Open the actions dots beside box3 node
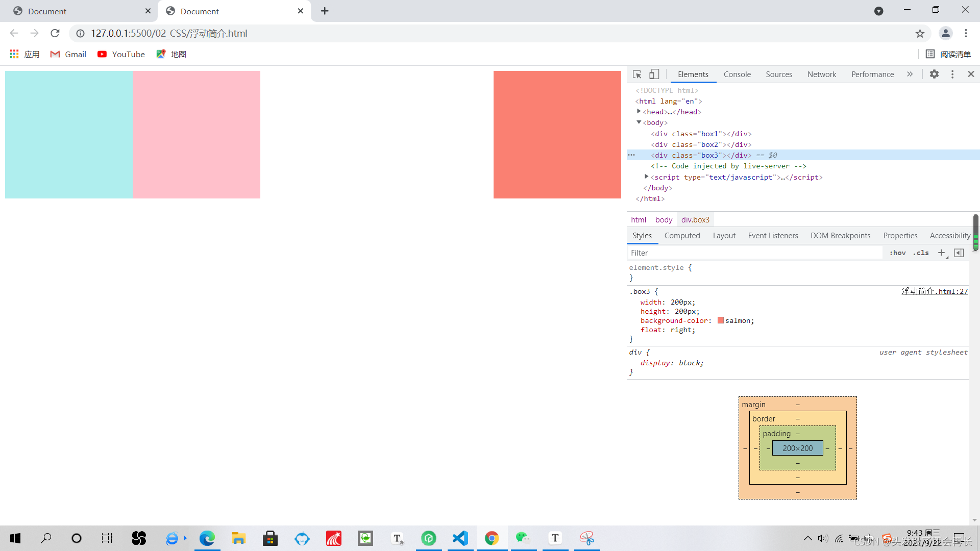This screenshot has height=551, width=980. 631,155
